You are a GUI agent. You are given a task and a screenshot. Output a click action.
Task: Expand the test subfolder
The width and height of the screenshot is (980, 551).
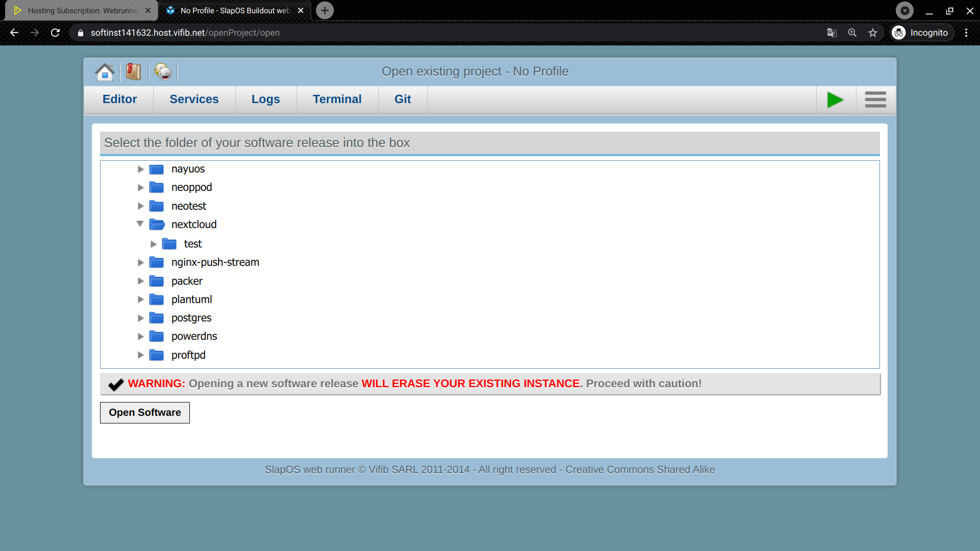(x=153, y=244)
